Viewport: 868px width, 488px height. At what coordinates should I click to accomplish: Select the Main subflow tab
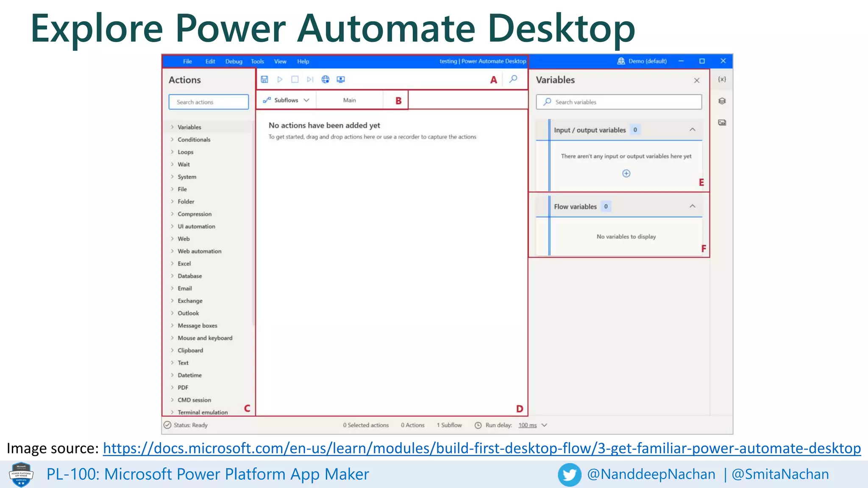point(349,100)
